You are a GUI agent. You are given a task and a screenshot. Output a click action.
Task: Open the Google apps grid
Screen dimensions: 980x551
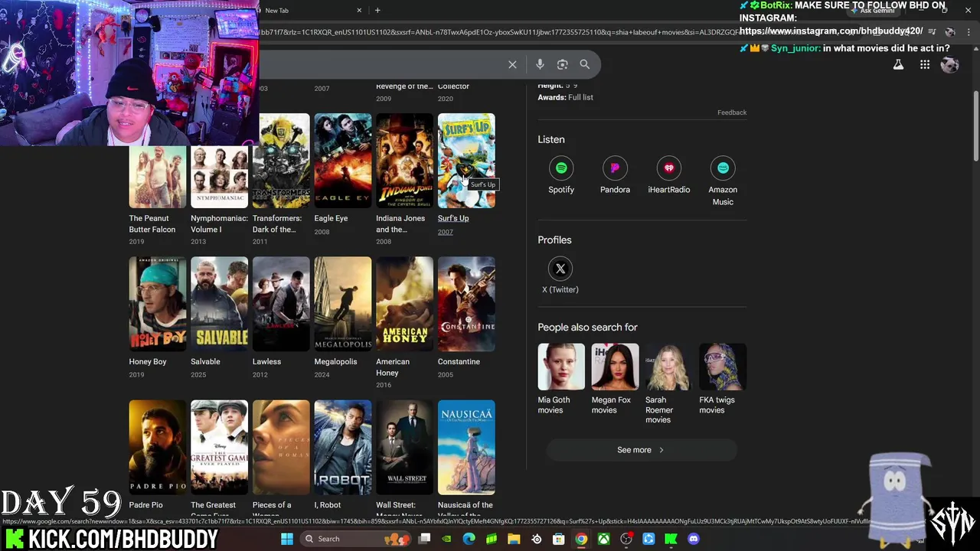[925, 65]
